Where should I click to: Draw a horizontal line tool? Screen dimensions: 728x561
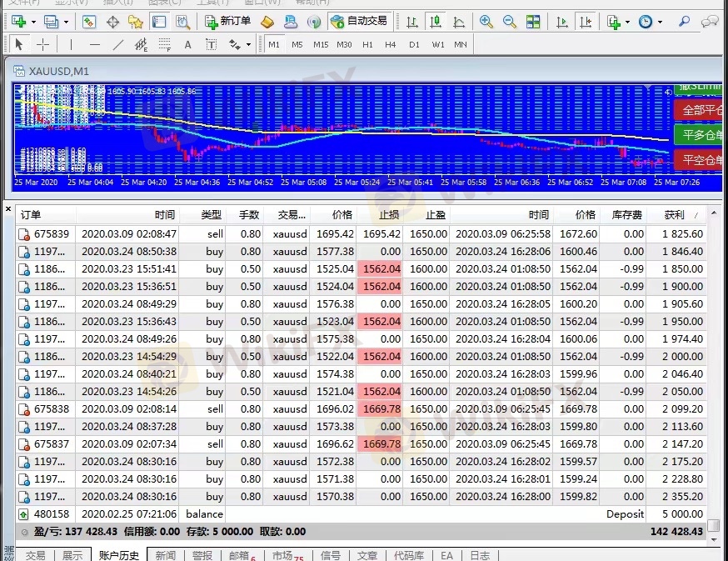94,45
